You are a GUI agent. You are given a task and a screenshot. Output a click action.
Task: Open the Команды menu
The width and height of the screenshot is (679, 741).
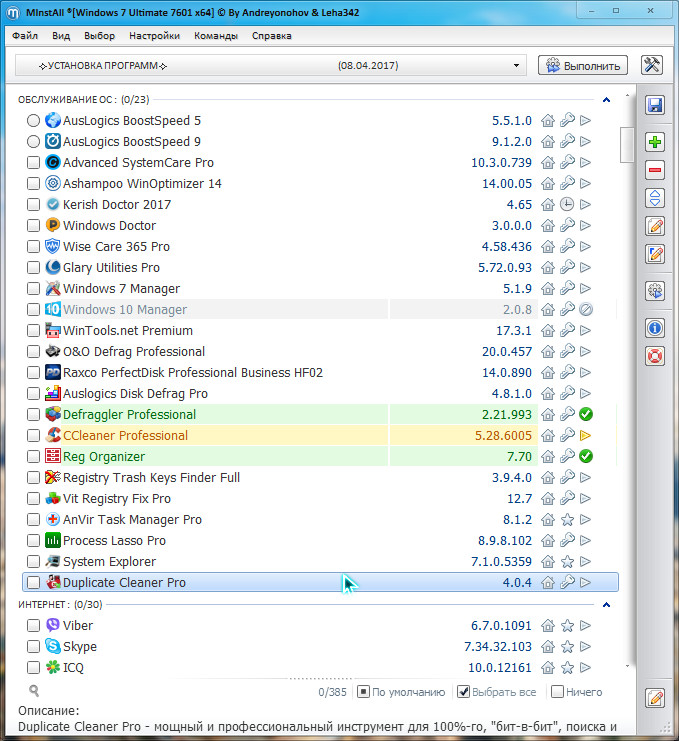(x=216, y=36)
